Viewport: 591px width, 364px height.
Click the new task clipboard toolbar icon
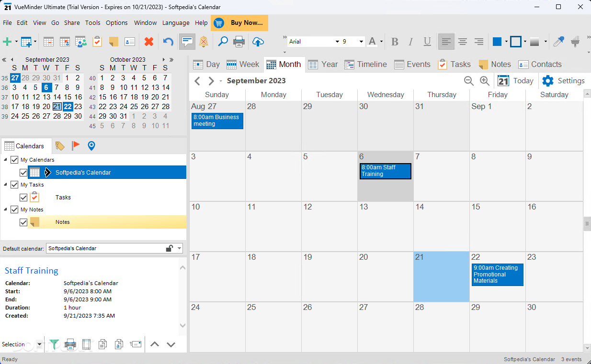[x=97, y=42]
